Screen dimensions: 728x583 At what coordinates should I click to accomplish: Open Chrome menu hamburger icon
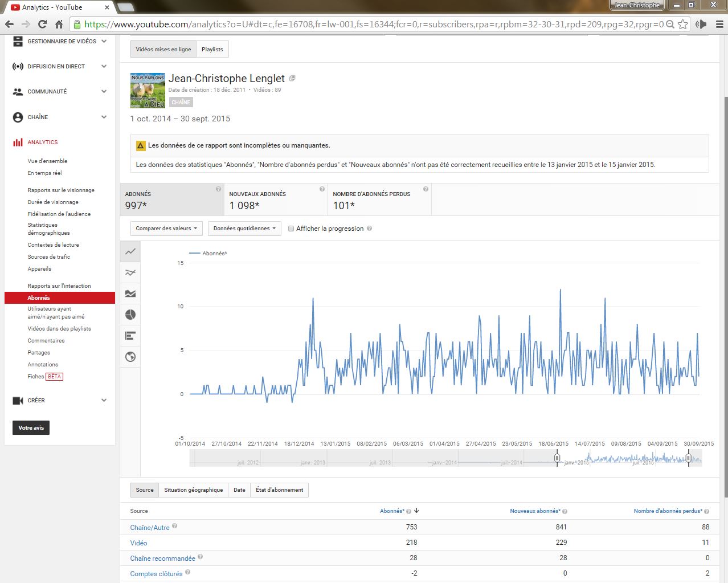pos(719,24)
